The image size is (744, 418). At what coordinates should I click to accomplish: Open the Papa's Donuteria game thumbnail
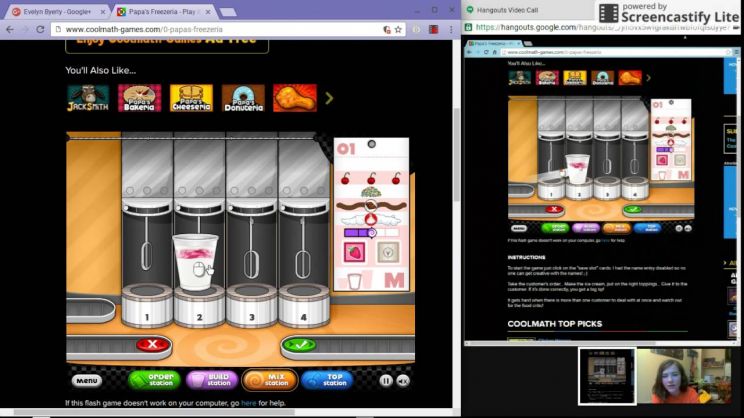[x=243, y=98]
